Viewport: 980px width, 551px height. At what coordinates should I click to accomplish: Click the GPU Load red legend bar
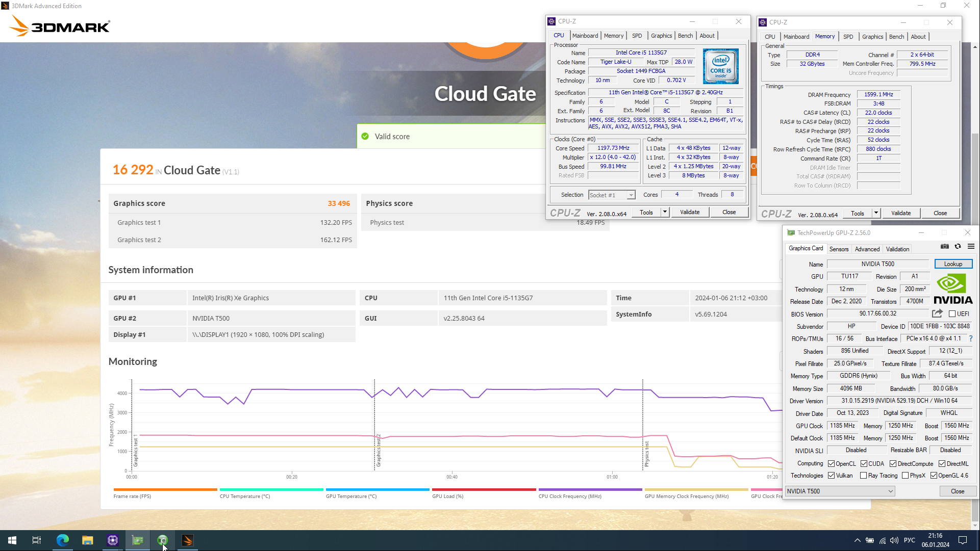click(x=484, y=490)
